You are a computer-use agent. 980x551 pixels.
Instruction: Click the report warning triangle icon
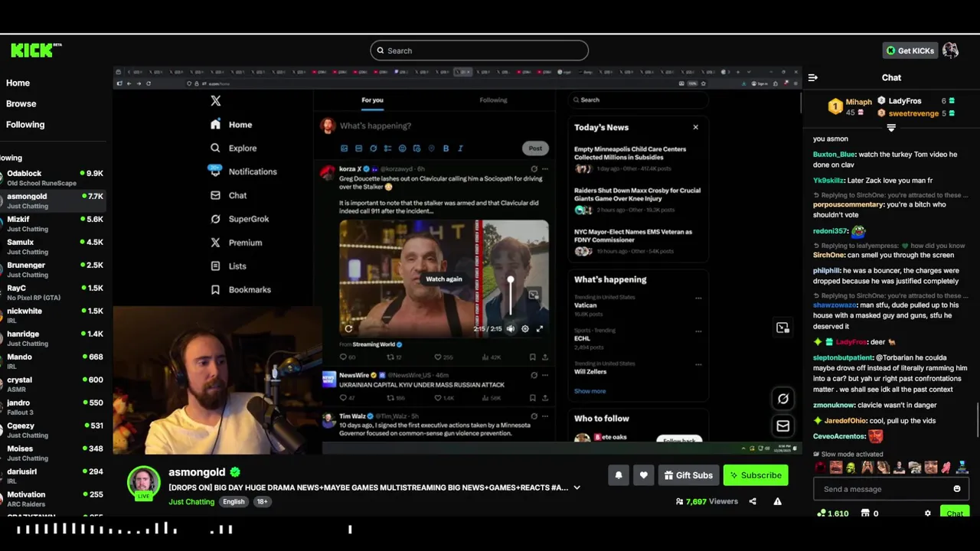(x=777, y=501)
